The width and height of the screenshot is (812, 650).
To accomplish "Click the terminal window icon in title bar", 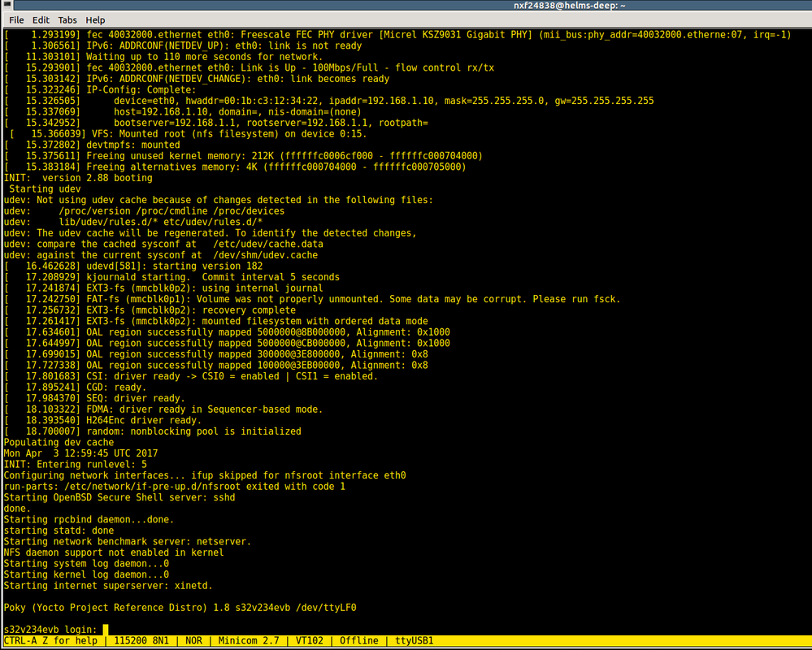I will pos(7,5).
